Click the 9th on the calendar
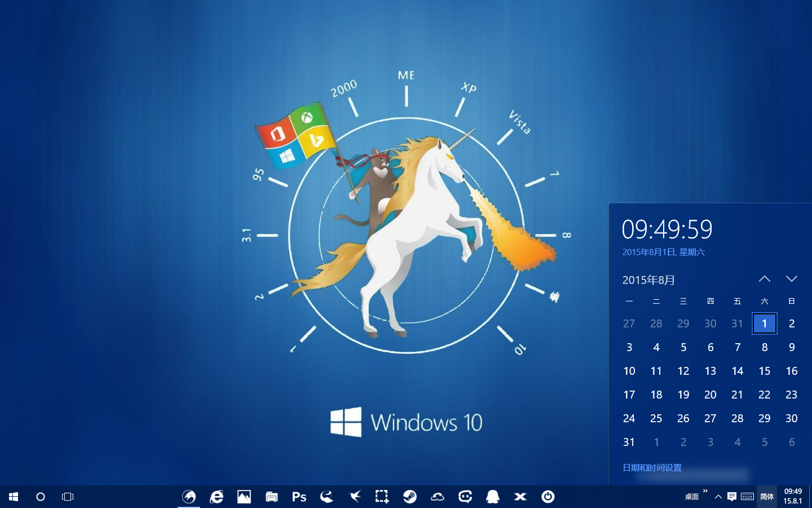 click(x=792, y=347)
